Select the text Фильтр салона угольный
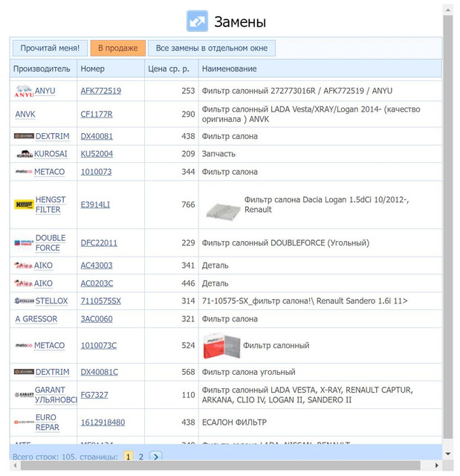460x476 pixels. click(x=248, y=372)
